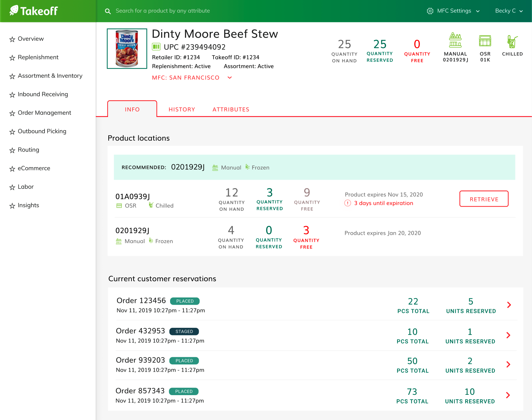Click the Order 939203 title
Image resolution: width=532 pixels, height=420 pixels.
click(x=140, y=360)
